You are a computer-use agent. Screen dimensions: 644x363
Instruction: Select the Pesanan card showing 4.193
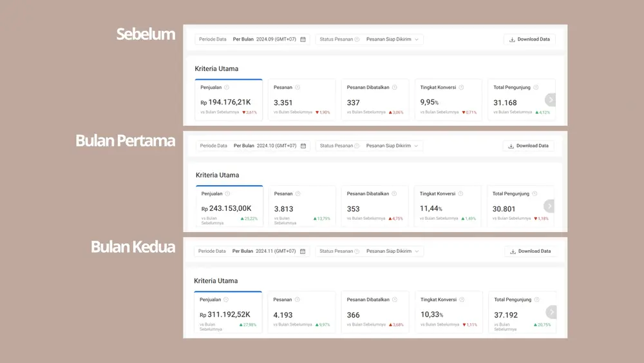tap(302, 312)
